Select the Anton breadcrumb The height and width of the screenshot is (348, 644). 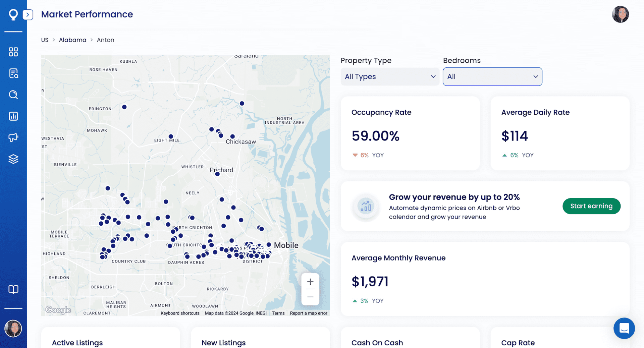coord(105,40)
